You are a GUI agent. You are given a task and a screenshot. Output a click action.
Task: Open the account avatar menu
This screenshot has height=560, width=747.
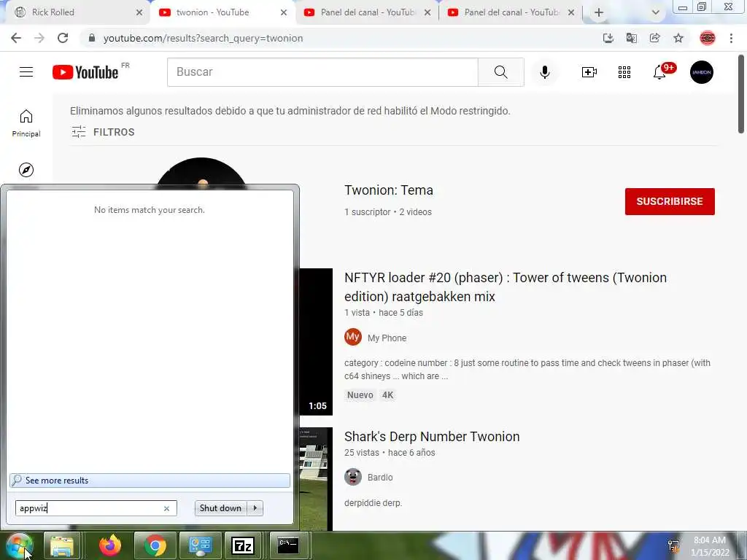(702, 72)
